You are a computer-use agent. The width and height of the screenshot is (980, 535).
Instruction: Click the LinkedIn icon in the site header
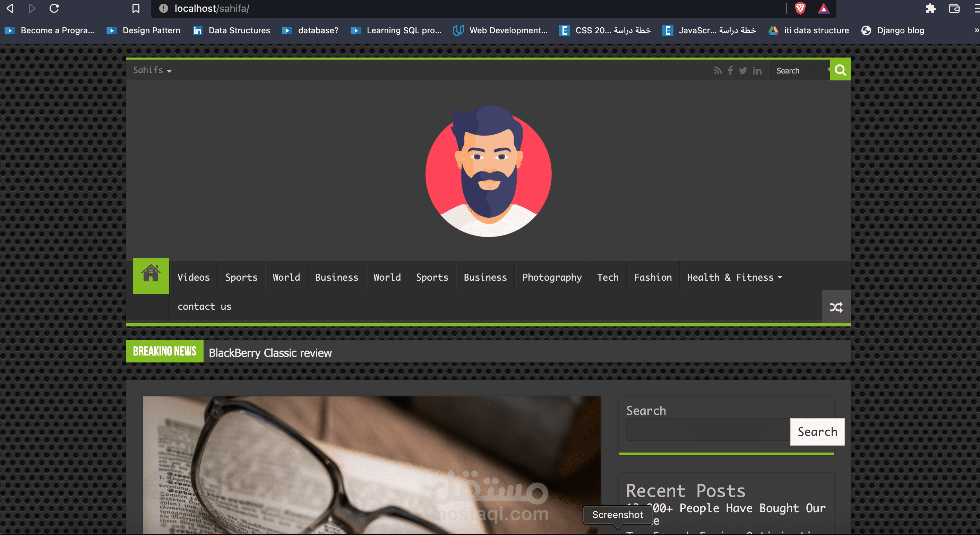[757, 71]
